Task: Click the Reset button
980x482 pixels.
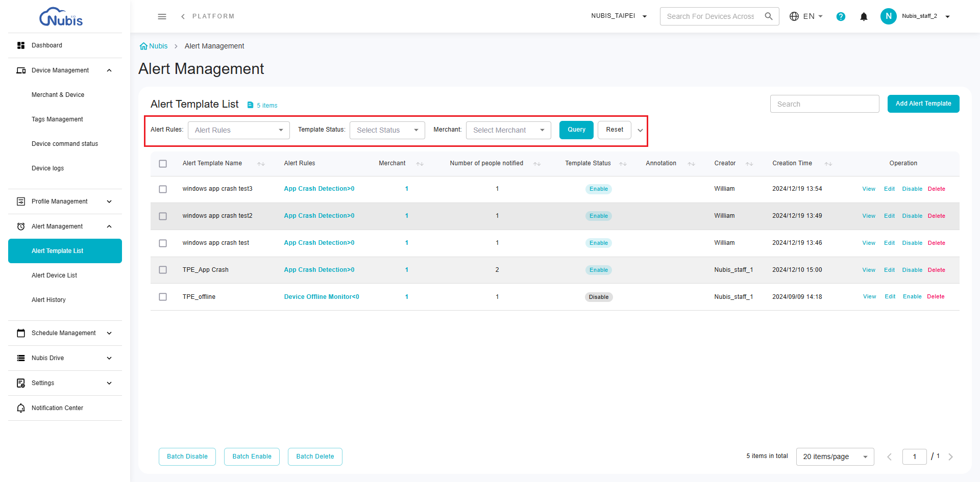Action: click(615, 130)
